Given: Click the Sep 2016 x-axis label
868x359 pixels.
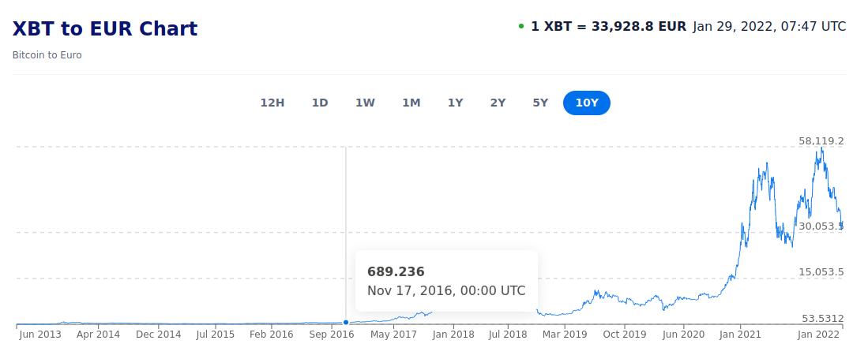Looking at the screenshot, I should 332,335.
